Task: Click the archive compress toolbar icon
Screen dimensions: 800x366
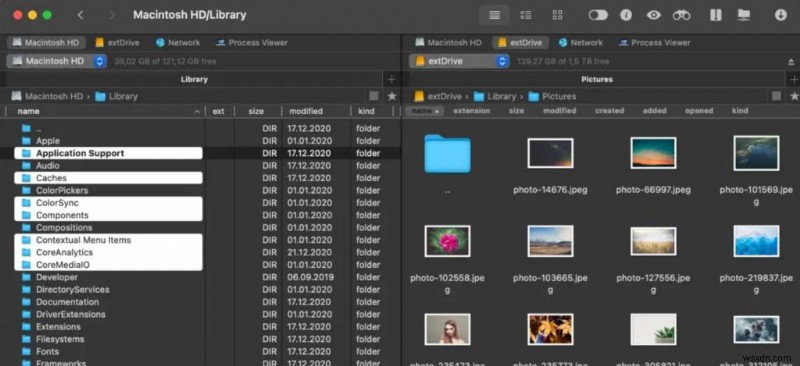Action: [716, 15]
